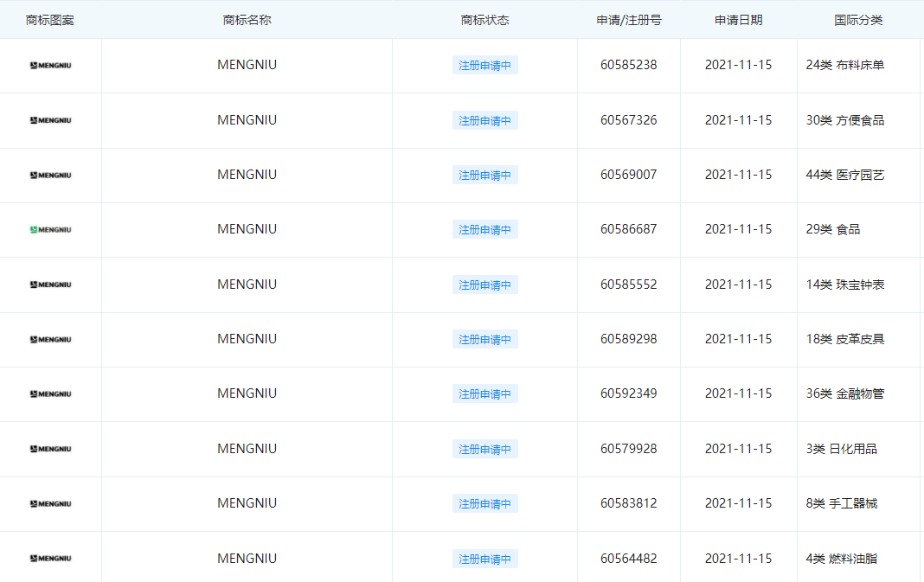Click category 4类 燃料油脂

pos(842,559)
